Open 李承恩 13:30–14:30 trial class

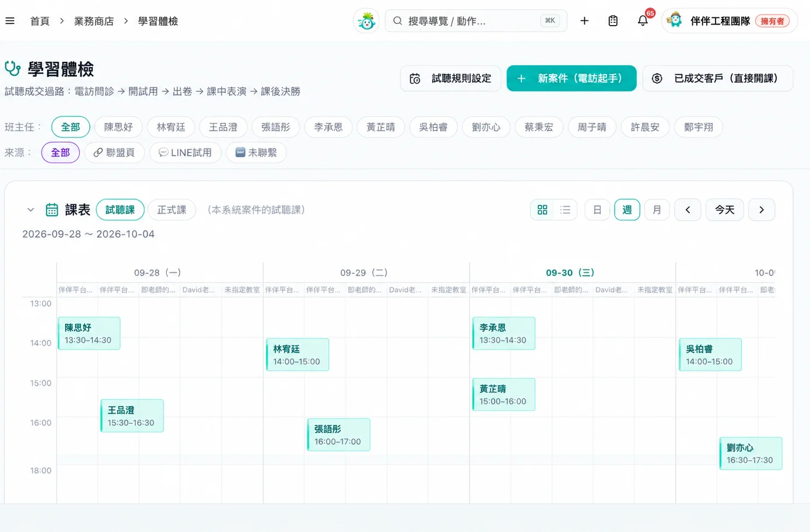click(x=504, y=333)
